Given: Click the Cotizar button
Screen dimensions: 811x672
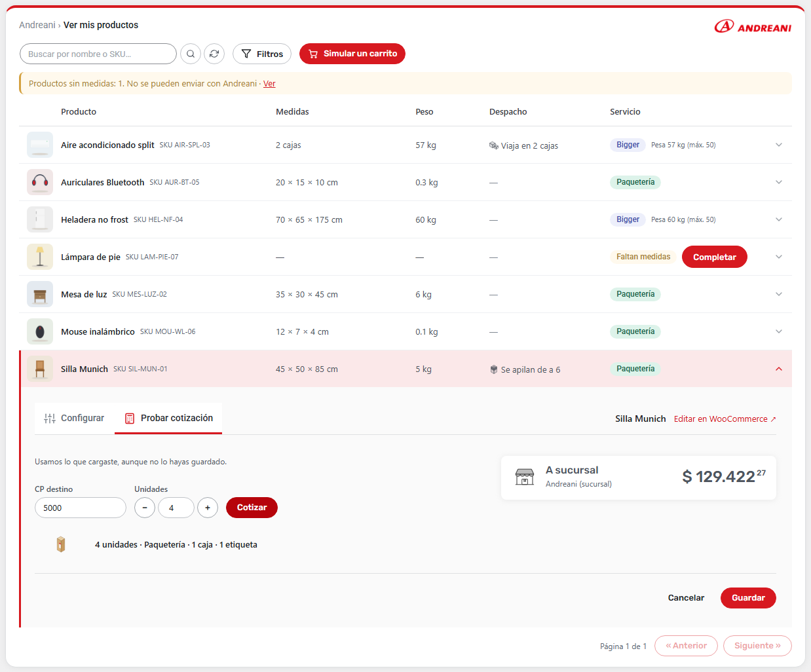Looking at the screenshot, I should pos(252,508).
